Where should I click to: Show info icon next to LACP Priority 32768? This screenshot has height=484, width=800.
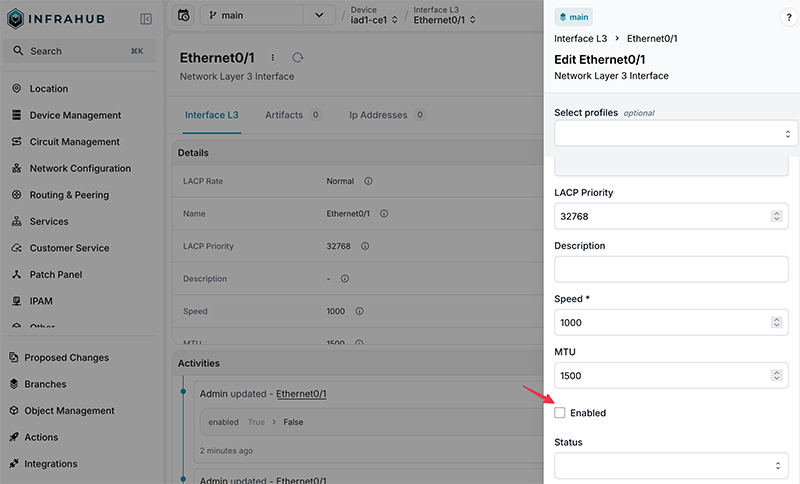365,246
